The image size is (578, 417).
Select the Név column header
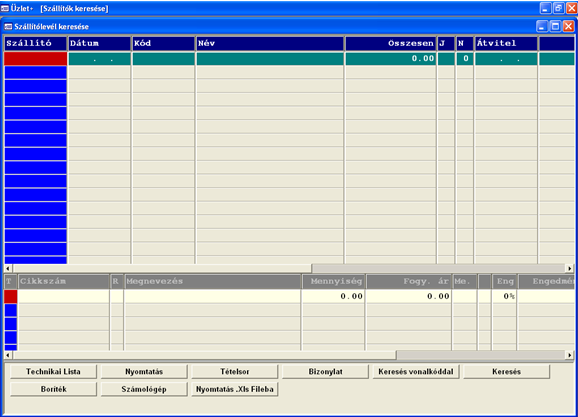(270, 43)
